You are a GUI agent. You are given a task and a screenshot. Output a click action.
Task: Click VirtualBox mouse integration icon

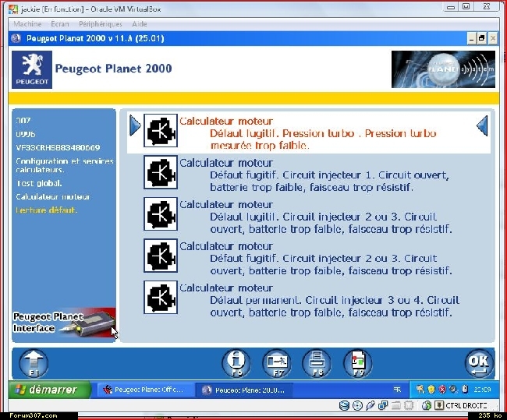click(x=427, y=405)
